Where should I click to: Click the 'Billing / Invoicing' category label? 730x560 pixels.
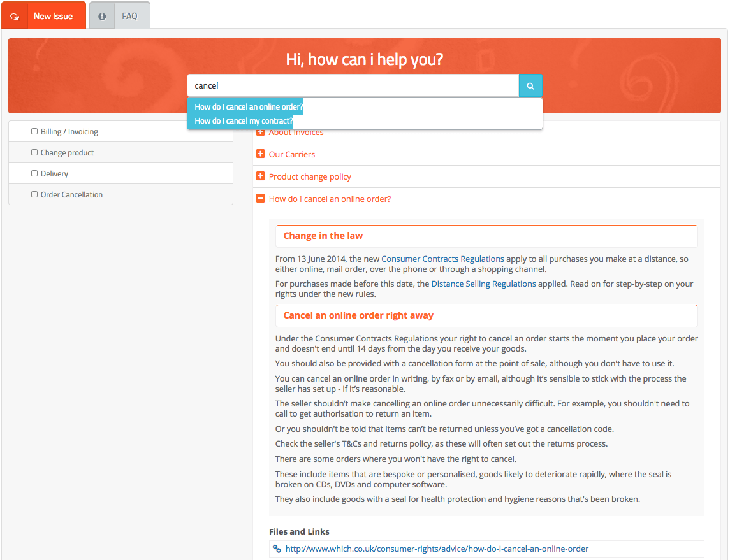(69, 132)
